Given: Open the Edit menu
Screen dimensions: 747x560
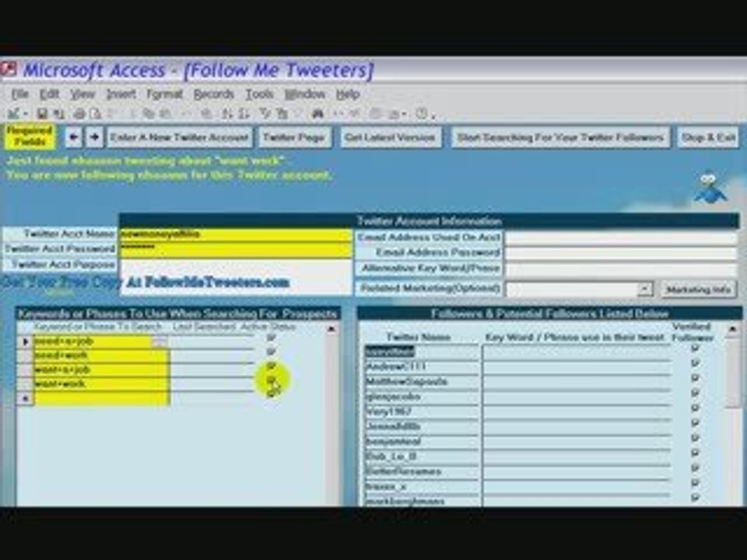Looking at the screenshot, I should tap(49, 94).
